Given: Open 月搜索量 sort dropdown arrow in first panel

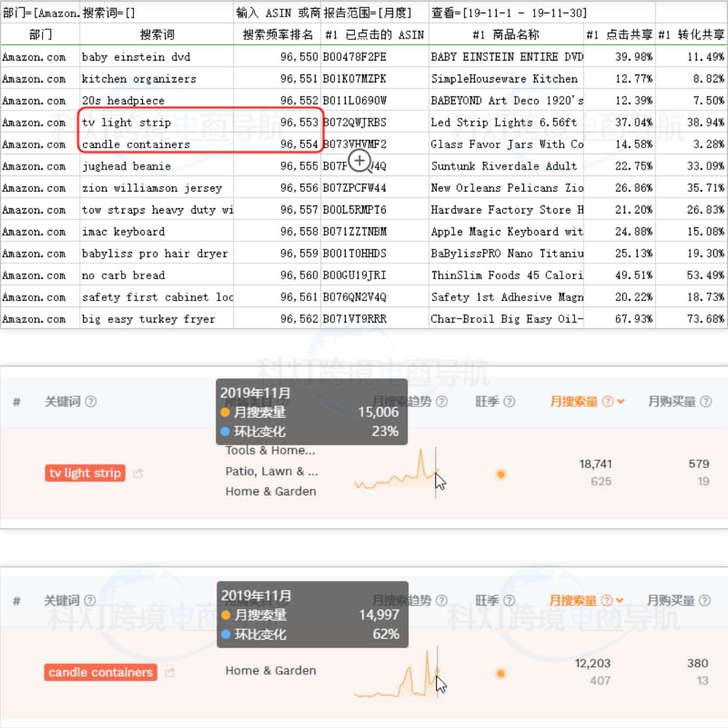Looking at the screenshot, I should coord(621,402).
